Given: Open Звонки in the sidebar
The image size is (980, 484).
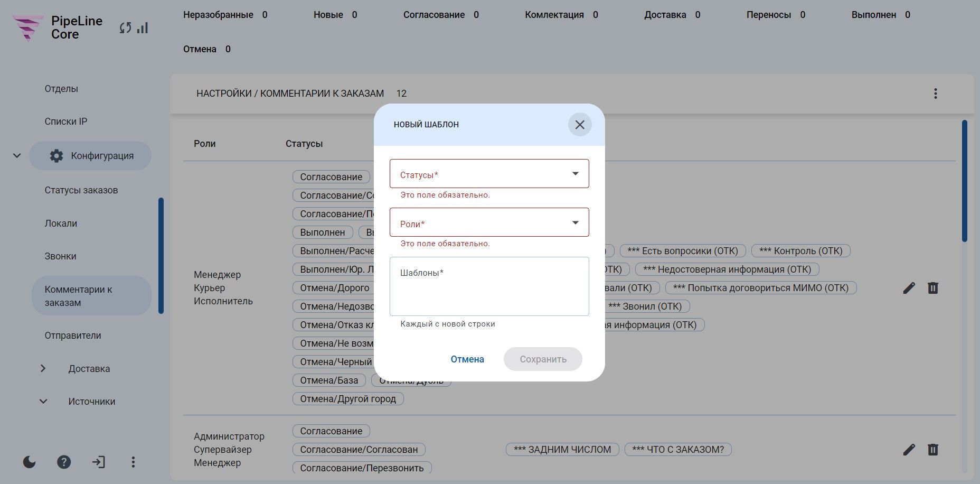Looking at the screenshot, I should point(60,256).
